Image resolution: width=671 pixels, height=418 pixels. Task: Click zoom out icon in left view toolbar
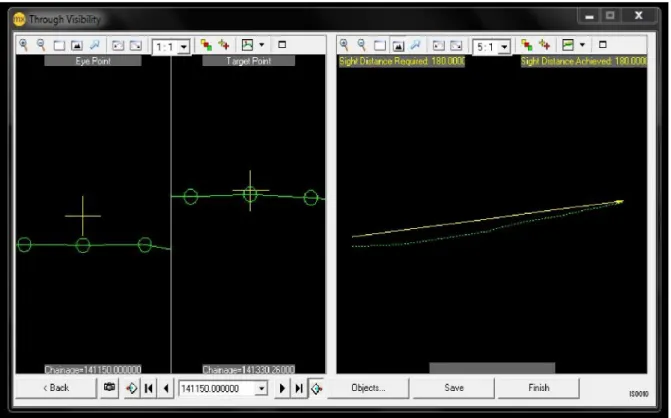(41, 45)
